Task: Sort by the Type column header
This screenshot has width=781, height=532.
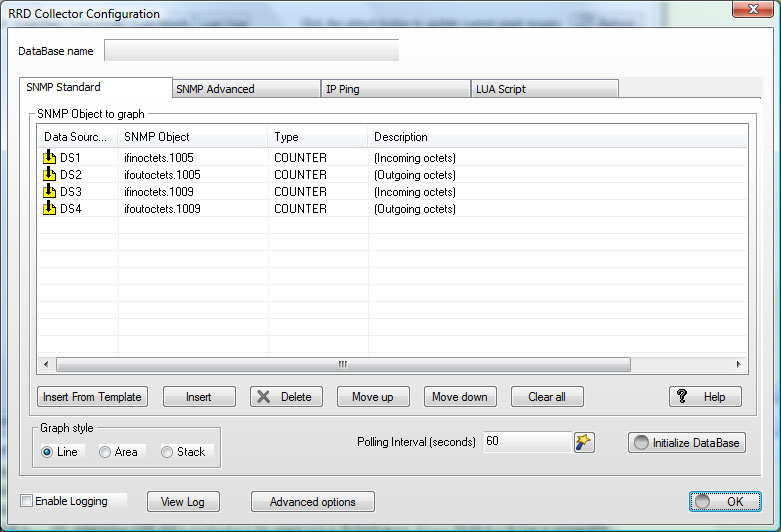Action: pos(318,136)
